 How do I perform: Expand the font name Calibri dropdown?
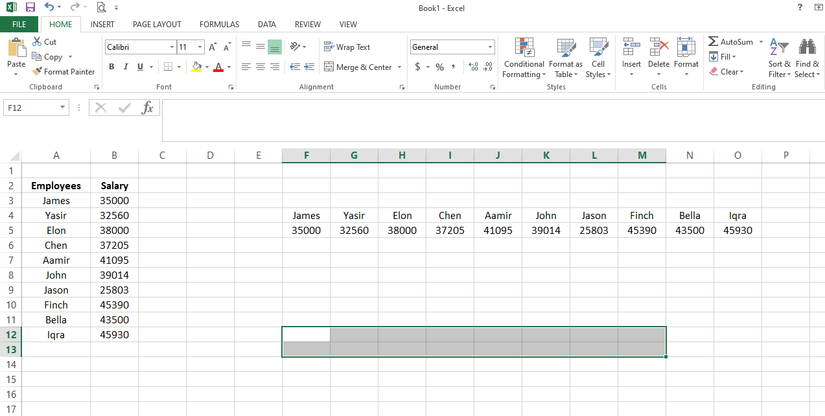[x=172, y=47]
